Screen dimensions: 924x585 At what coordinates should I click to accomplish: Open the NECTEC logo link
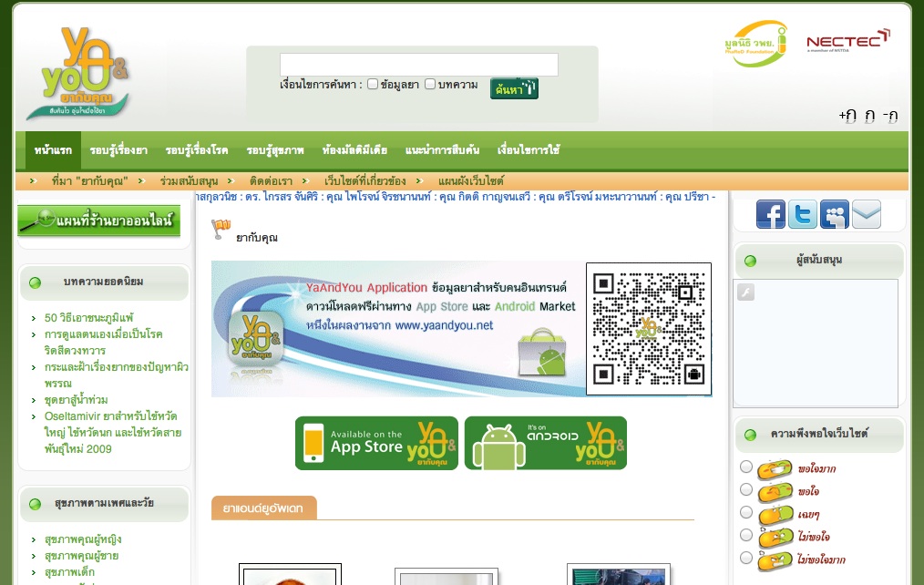point(848,40)
